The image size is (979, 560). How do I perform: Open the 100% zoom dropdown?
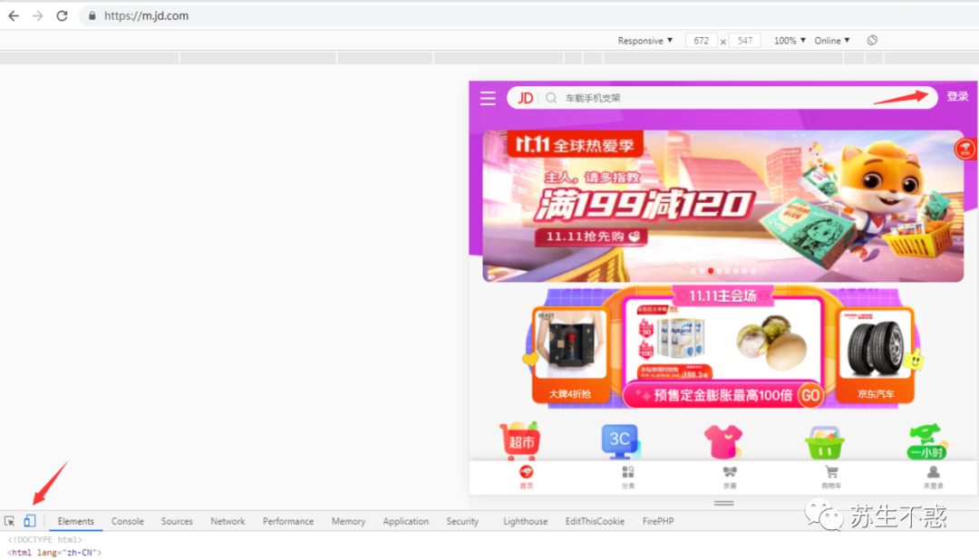pos(790,41)
